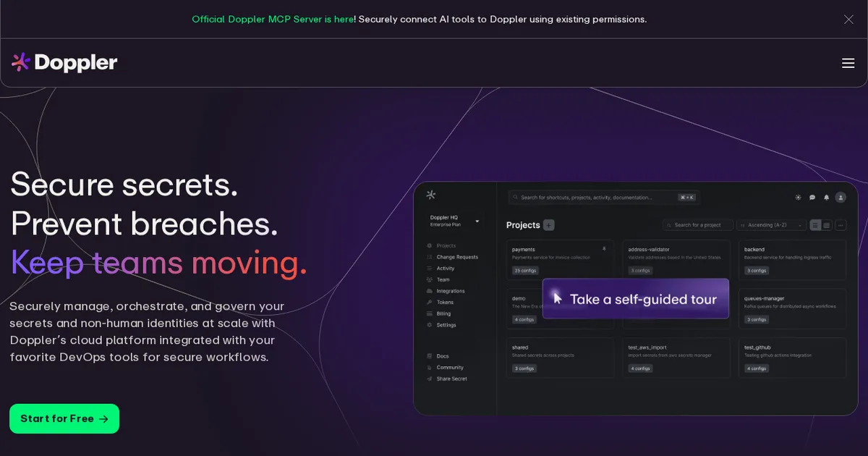Click the Doppler logo in the header
The image size is (868, 456).
pyautogui.click(x=64, y=63)
